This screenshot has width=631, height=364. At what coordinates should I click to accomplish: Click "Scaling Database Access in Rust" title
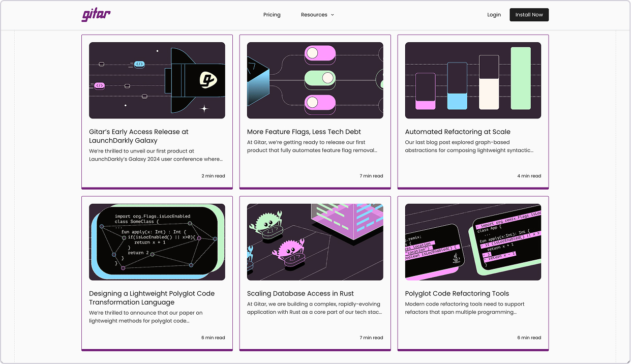300,293
